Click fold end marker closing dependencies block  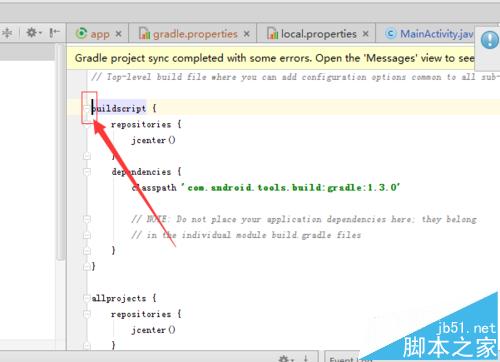[87, 250]
